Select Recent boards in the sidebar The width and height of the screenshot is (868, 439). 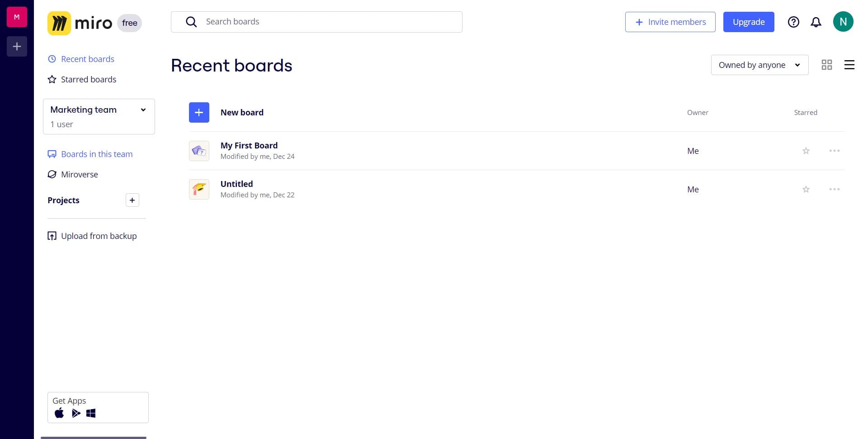point(88,59)
